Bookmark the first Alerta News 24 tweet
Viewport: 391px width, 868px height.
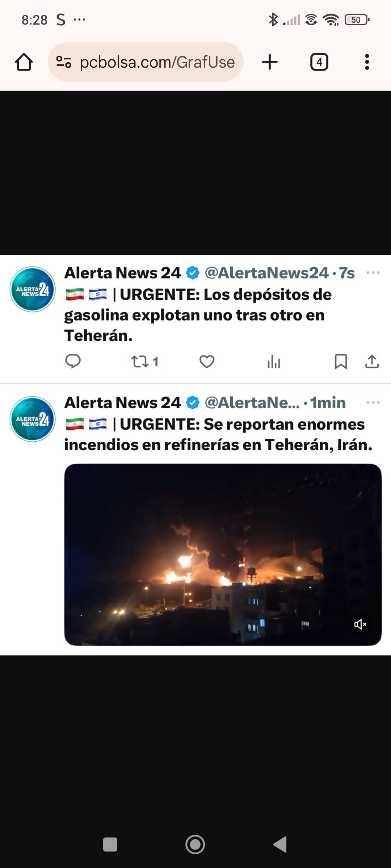[341, 361]
